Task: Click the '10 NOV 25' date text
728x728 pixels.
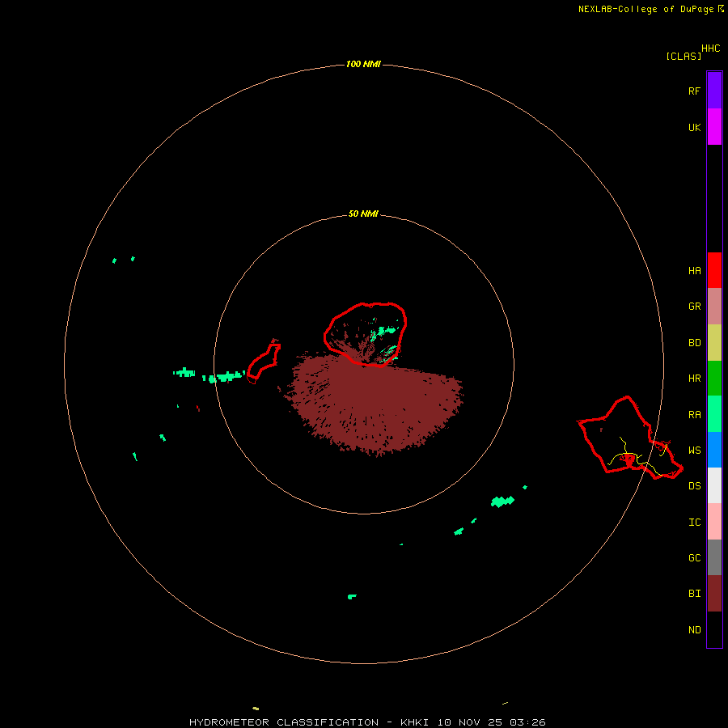Action: click(x=470, y=722)
